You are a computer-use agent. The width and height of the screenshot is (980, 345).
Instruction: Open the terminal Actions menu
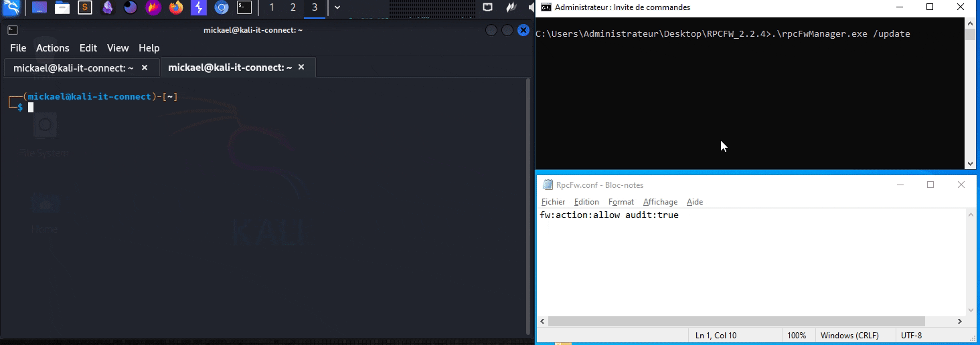53,48
